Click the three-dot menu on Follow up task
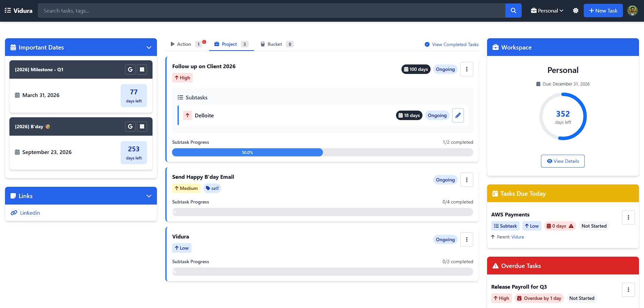 pos(466,69)
